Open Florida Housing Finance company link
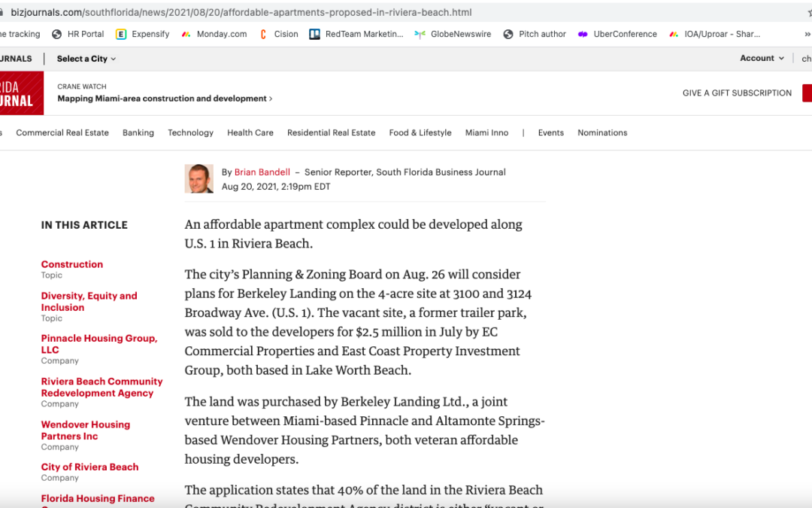Image resolution: width=812 pixels, height=508 pixels. pyautogui.click(x=97, y=499)
